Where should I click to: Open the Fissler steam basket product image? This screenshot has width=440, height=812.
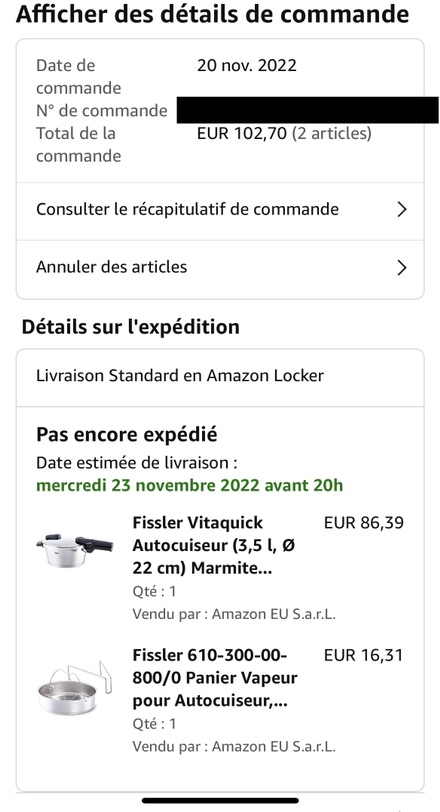point(75,688)
